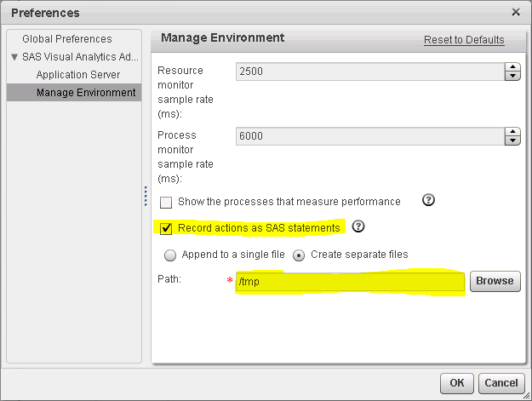
Task: Collapse SAS Visual Analytics tree node
Action: (14, 57)
